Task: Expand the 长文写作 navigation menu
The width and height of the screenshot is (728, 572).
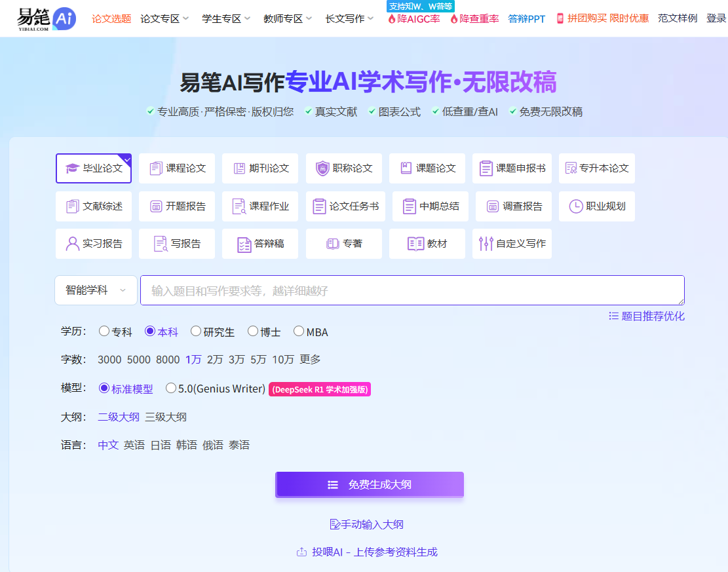Action: (349, 19)
